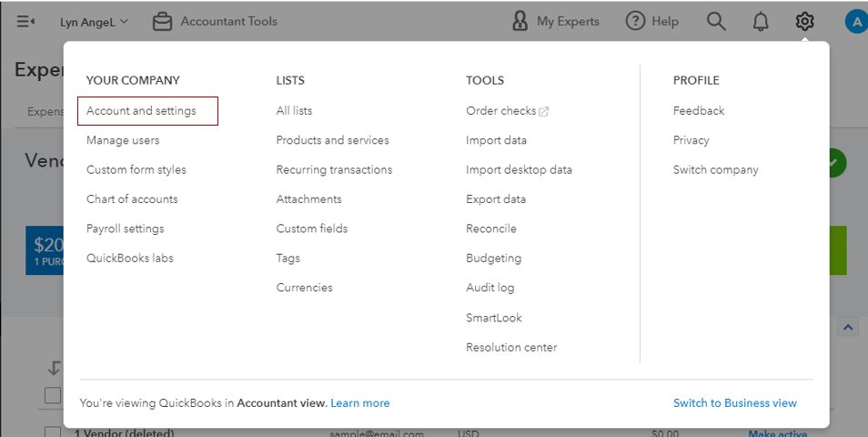Open the search magnifier icon
Viewport: 868px width, 437px height.
tap(716, 21)
